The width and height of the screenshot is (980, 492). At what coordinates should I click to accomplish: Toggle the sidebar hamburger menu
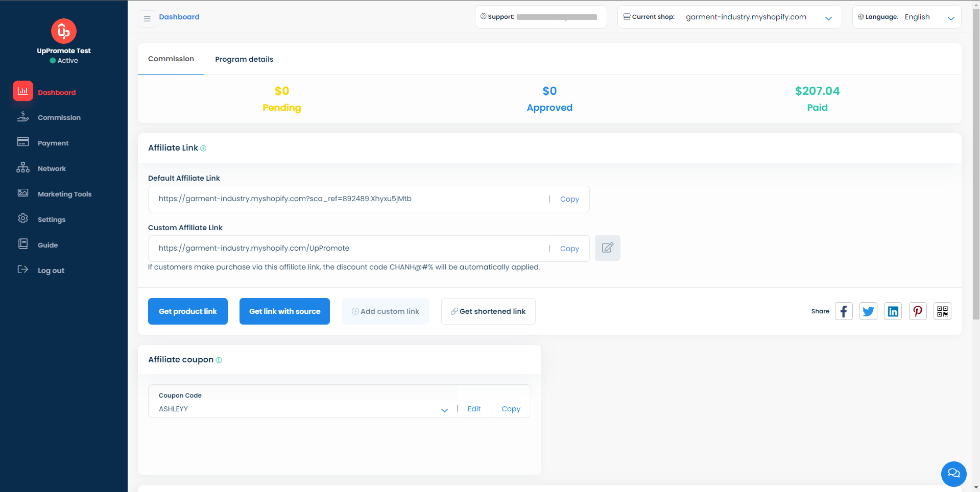click(x=147, y=19)
